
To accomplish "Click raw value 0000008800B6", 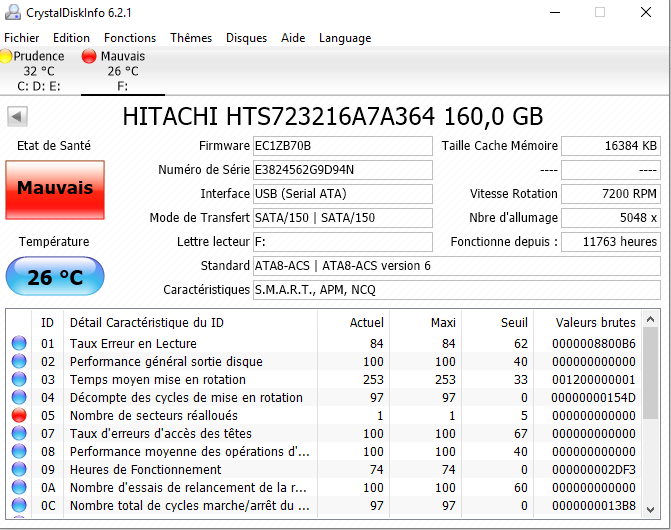I will pos(594,343).
